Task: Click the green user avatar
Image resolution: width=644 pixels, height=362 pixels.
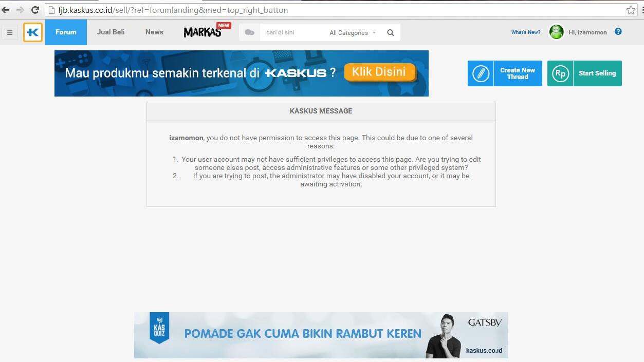Action: (557, 32)
